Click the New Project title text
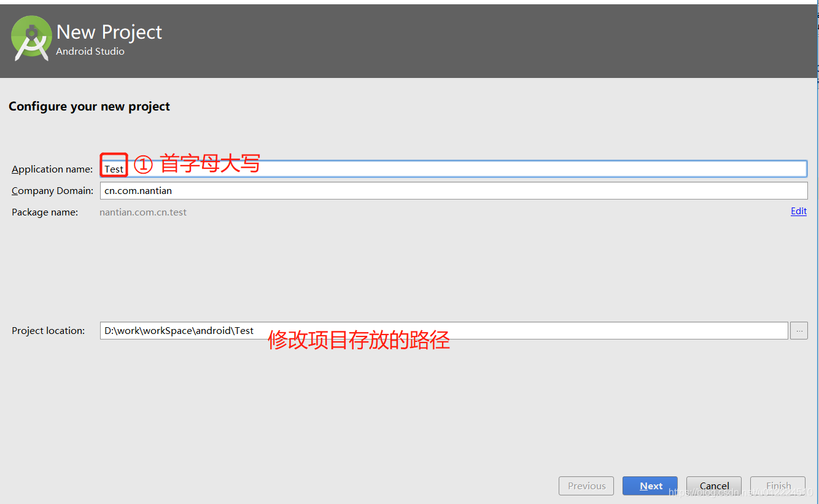This screenshot has width=819, height=504. [109, 32]
